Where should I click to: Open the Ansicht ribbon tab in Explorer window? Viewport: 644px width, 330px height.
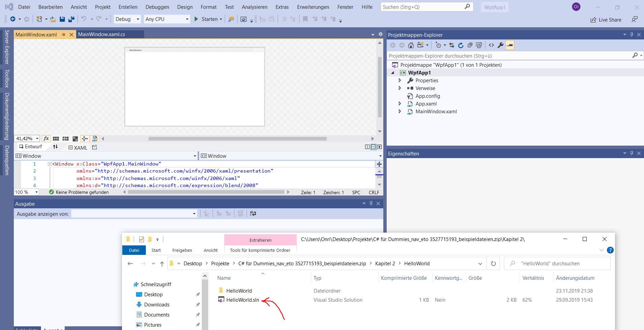[211, 250]
